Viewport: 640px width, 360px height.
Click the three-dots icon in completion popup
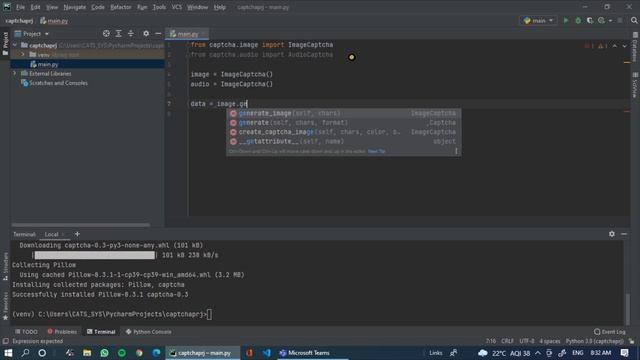(x=456, y=151)
